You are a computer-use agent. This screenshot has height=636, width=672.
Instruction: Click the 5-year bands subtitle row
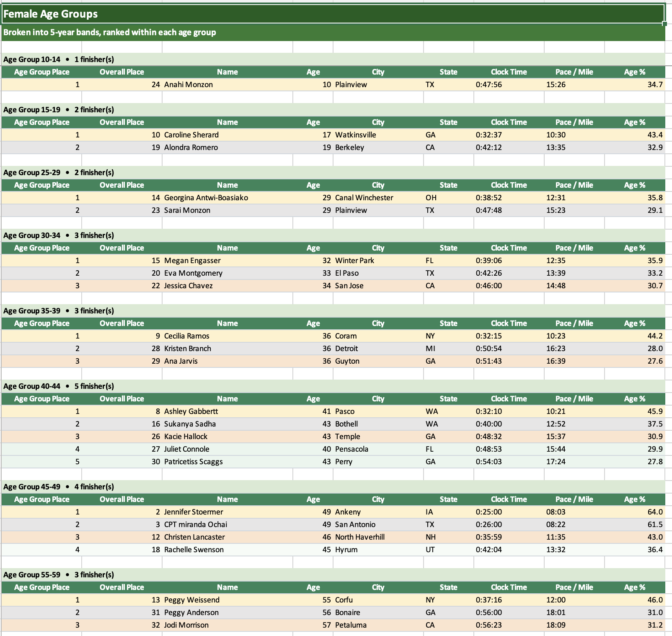(x=110, y=32)
